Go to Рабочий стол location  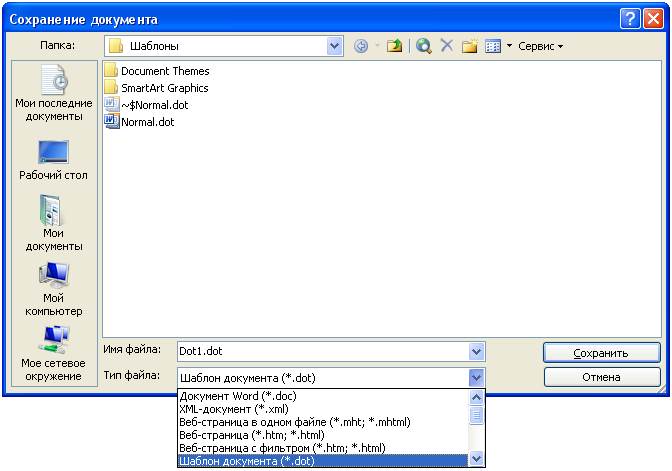pos(54,159)
